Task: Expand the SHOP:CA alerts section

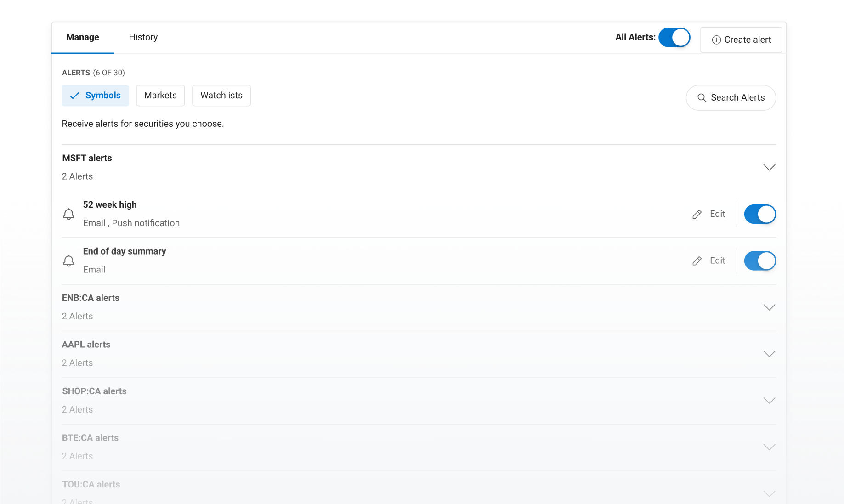Action: click(769, 401)
